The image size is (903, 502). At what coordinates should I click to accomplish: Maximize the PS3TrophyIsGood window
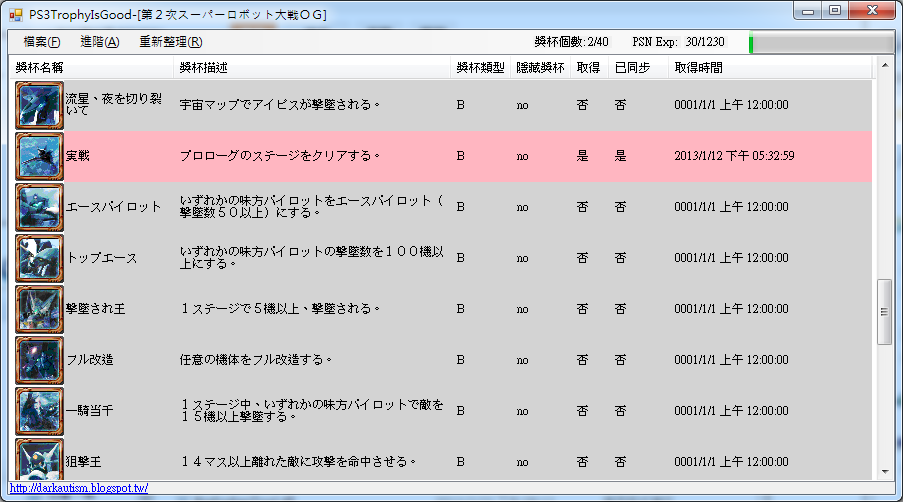coord(834,11)
